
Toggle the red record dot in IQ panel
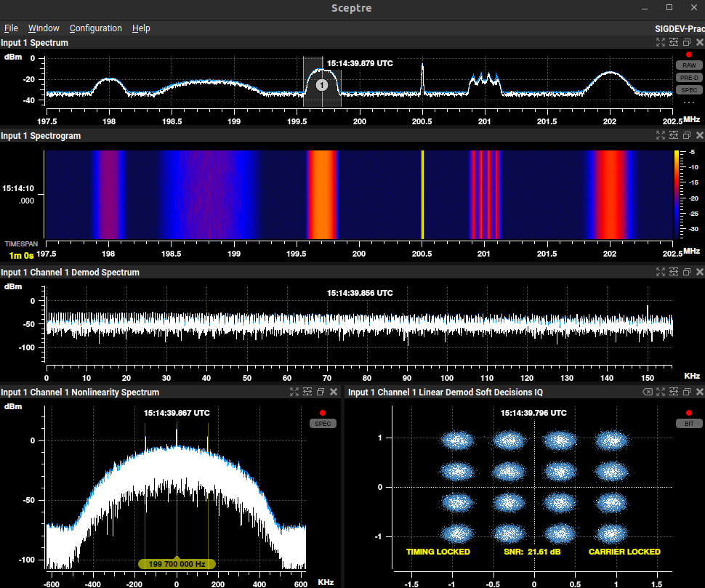688,413
